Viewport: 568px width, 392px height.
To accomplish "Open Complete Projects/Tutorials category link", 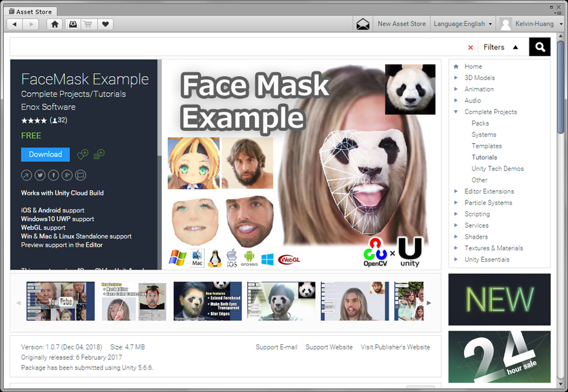I will (74, 94).
